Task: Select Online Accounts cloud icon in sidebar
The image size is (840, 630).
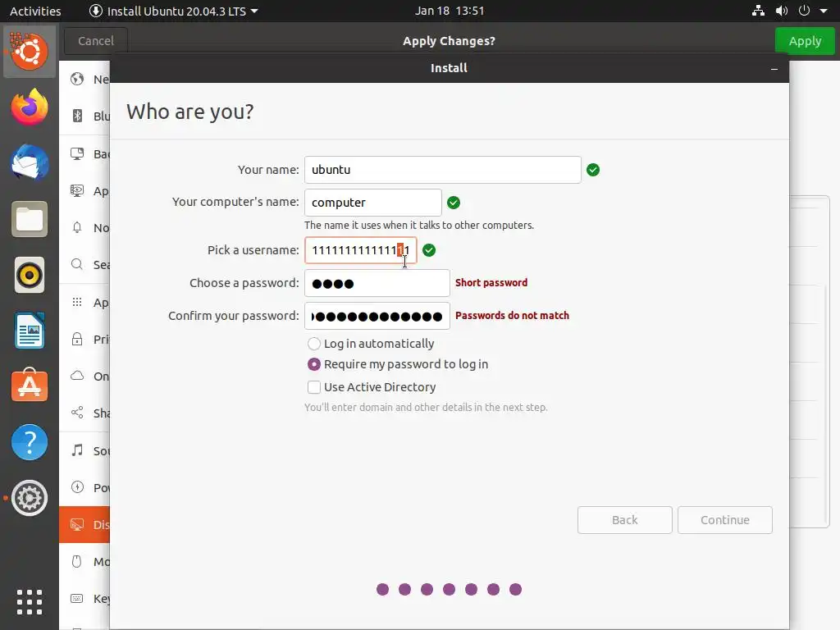Action: [77, 376]
